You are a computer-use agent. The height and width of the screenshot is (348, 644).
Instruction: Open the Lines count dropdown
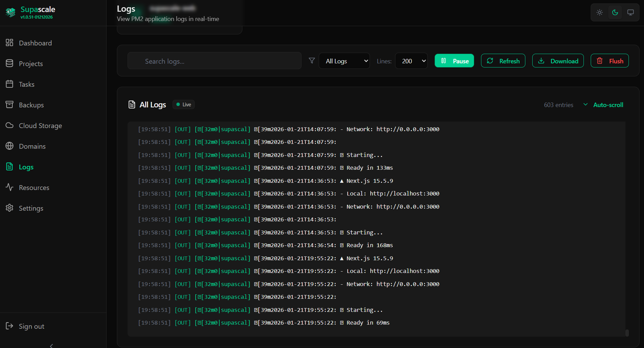coord(411,61)
